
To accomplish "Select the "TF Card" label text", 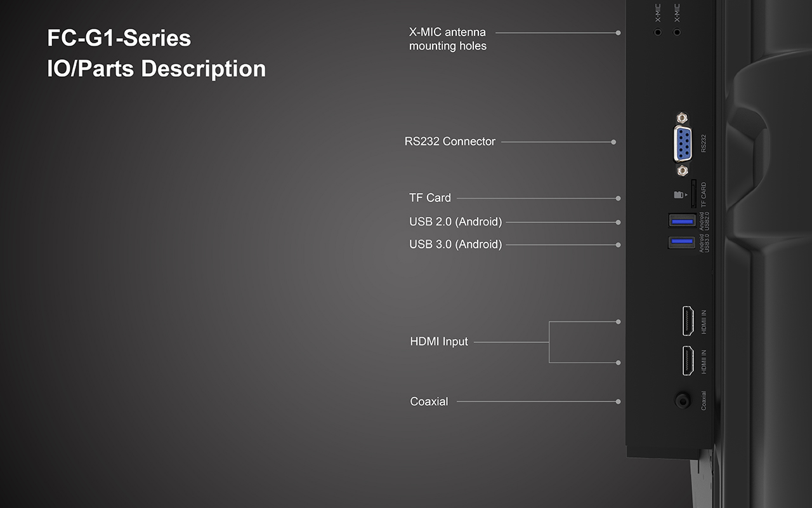I will point(430,198).
